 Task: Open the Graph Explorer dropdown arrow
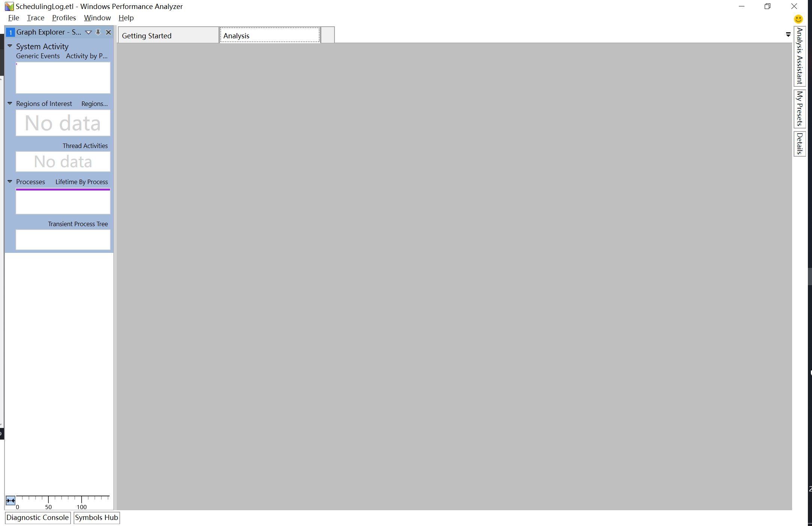click(x=89, y=32)
